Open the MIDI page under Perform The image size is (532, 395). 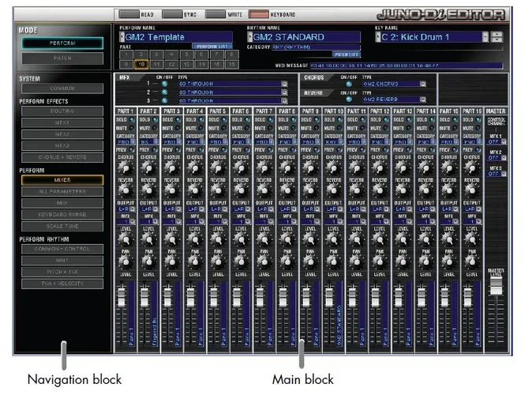[62, 203]
